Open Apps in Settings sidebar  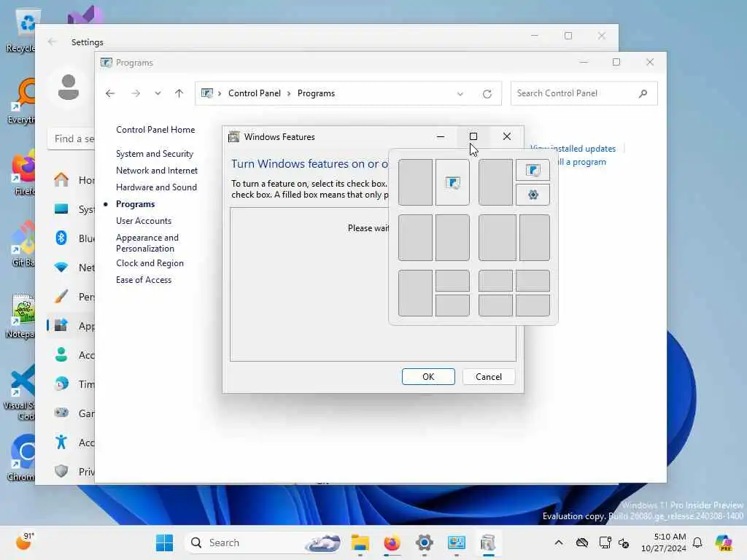click(x=71, y=326)
